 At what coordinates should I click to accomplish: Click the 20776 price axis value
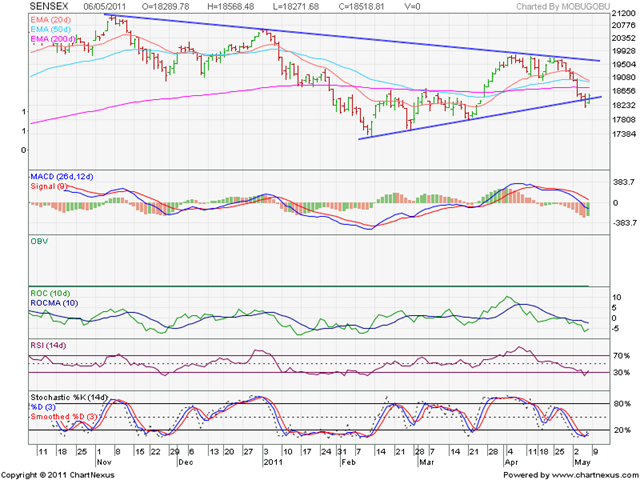pos(624,25)
